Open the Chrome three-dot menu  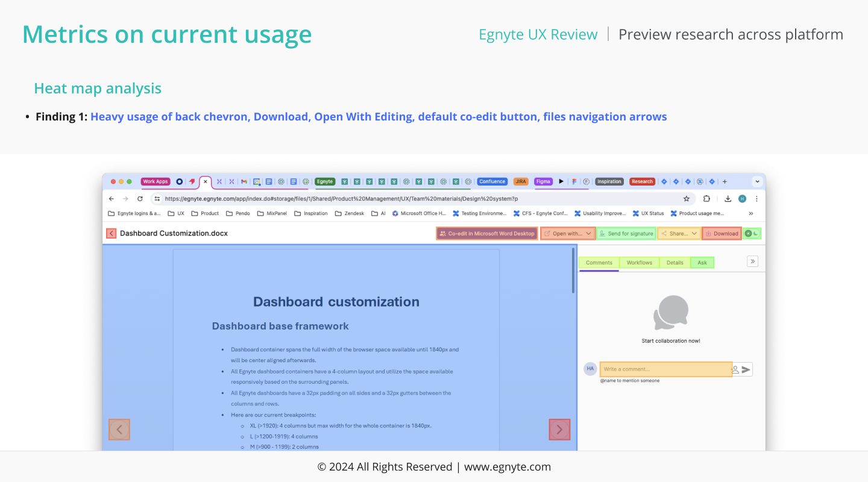[x=756, y=198]
